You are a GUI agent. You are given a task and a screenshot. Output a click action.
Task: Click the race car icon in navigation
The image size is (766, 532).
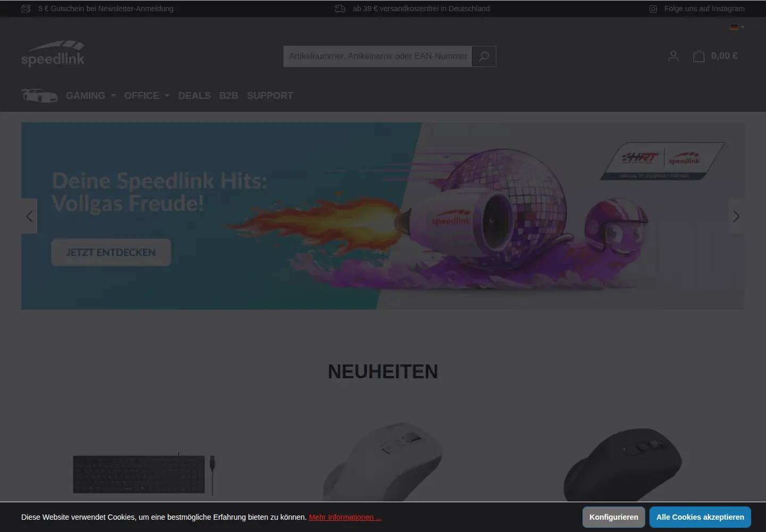(x=39, y=96)
